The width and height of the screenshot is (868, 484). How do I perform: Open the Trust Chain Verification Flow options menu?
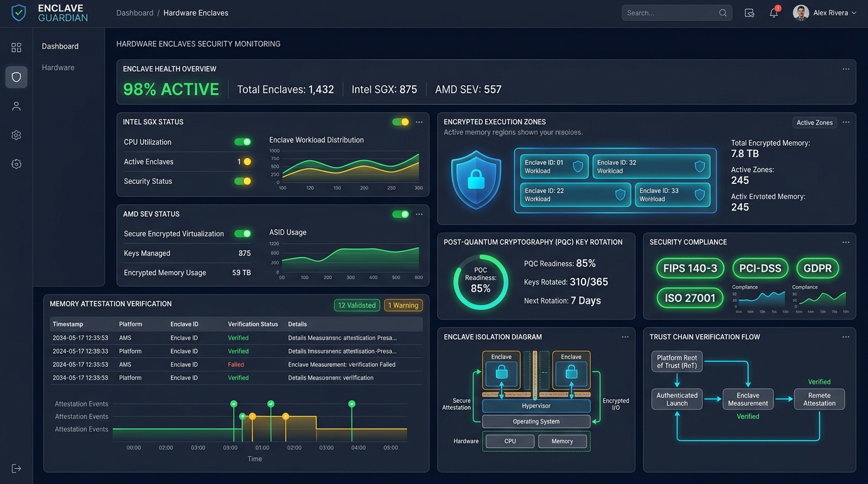tap(846, 337)
